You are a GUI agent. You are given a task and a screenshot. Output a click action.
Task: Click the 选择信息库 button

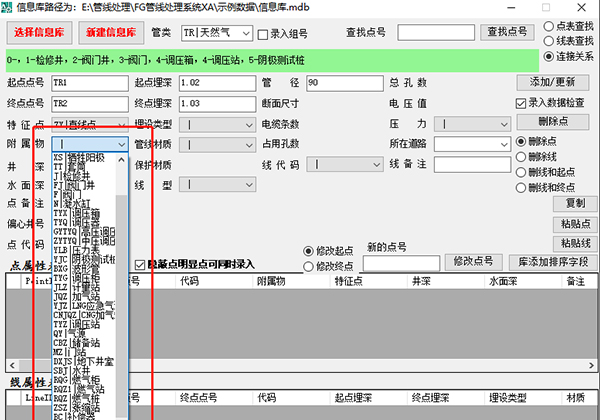(x=39, y=34)
